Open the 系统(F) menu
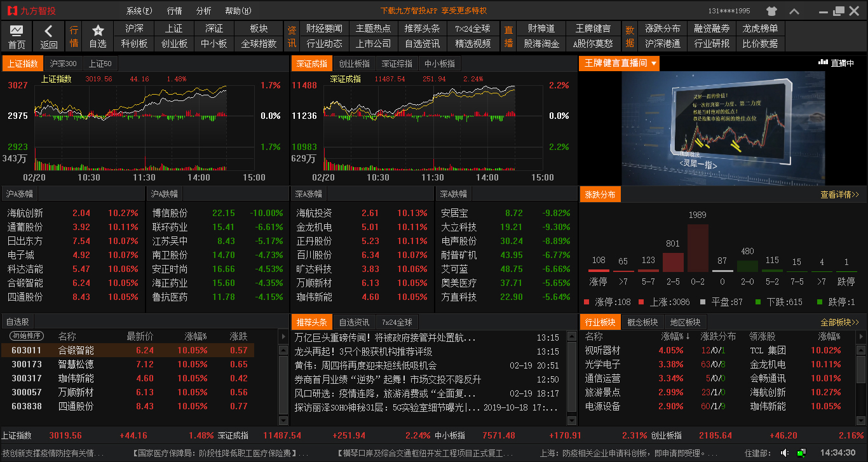Image resolution: width=868 pixels, height=462 pixels. point(139,11)
